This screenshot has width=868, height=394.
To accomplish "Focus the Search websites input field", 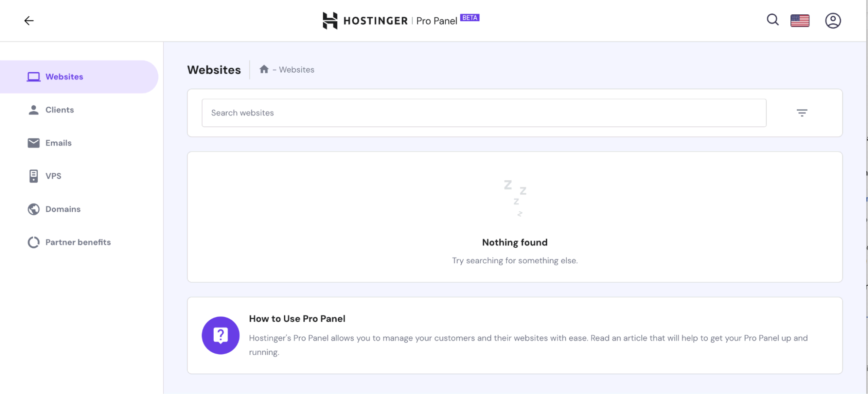I will pos(483,113).
